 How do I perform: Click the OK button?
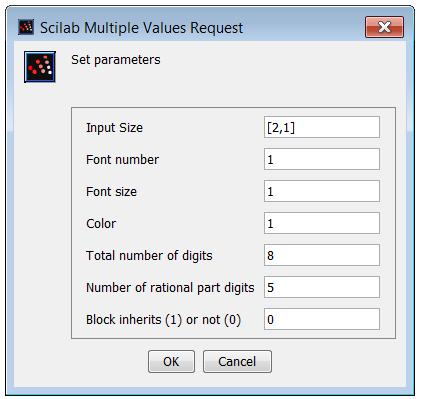[171, 361]
